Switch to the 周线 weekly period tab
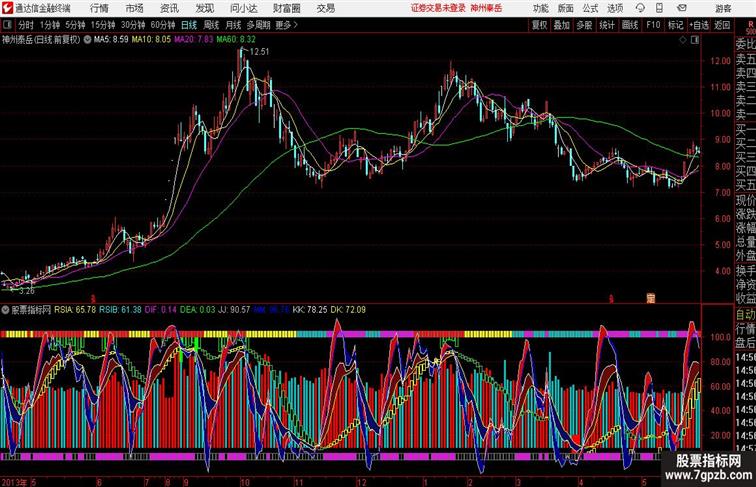This screenshot has height=487, width=756. click(211, 25)
